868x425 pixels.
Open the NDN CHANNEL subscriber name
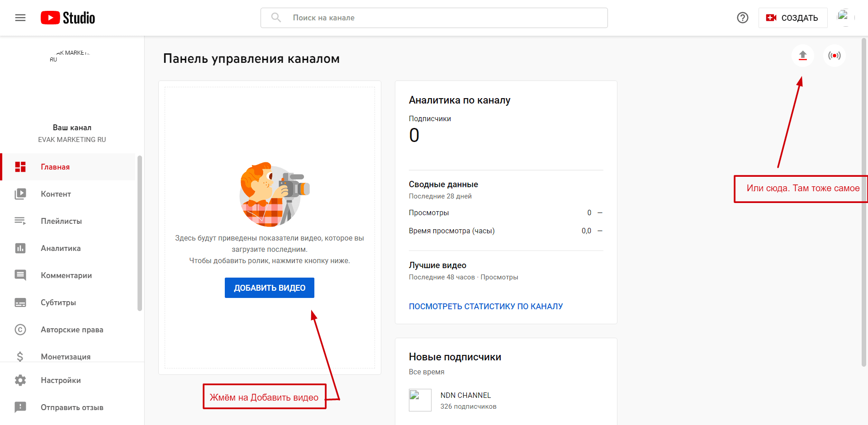click(465, 395)
